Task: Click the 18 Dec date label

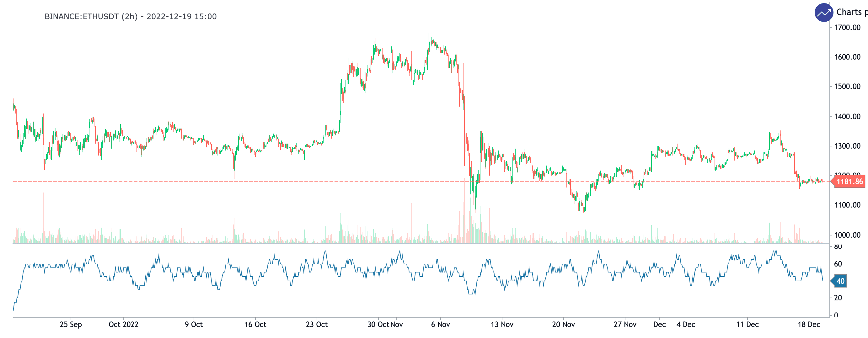Action: 809,325
